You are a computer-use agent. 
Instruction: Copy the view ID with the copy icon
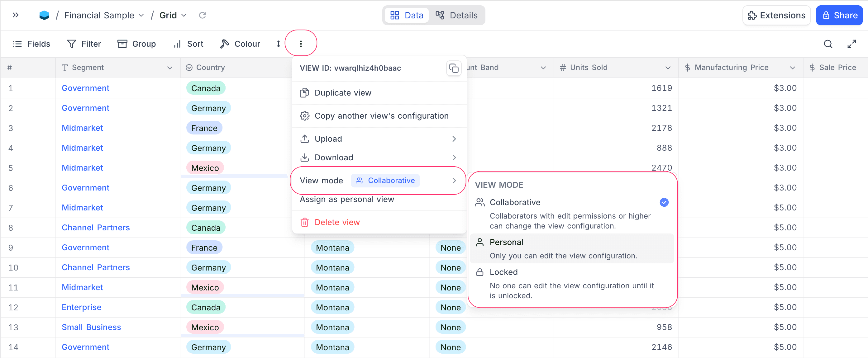point(454,68)
